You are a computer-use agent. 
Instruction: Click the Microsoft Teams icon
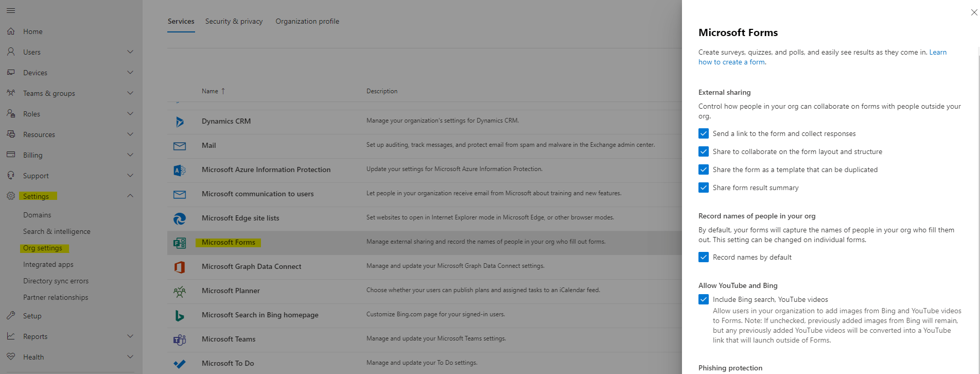[180, 339]
